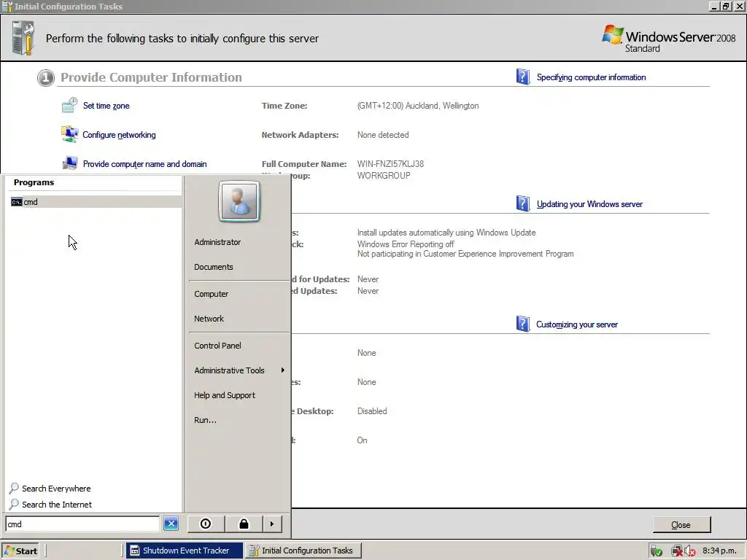This screenshot has width=747, height=560.
Task: Expand the shutdown options arrow
Action: coord(272,524)
